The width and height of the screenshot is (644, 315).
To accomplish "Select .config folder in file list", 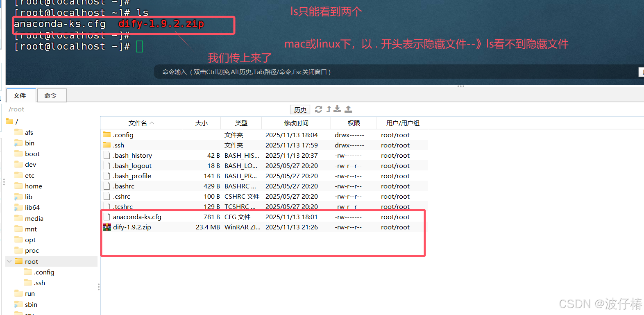I will [264, 135].
